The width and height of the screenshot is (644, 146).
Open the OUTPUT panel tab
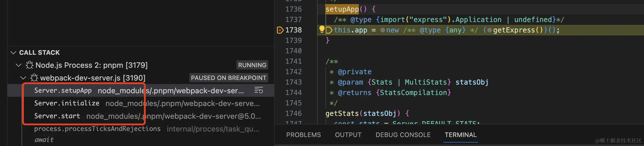[348, 135]
